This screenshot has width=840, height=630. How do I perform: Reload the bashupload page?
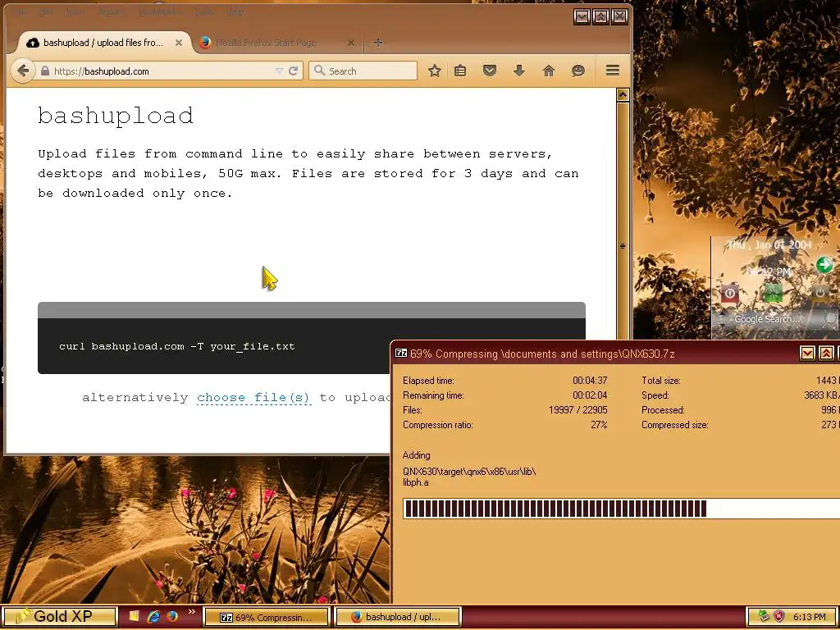pos(293,71)
